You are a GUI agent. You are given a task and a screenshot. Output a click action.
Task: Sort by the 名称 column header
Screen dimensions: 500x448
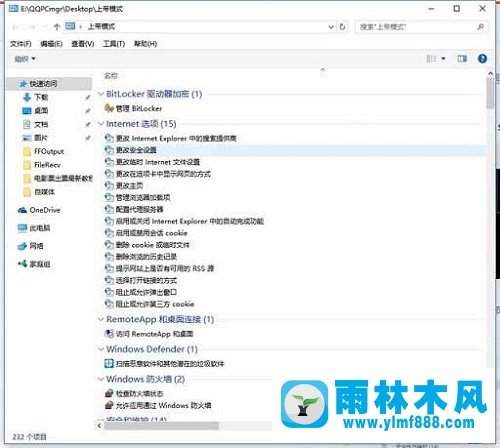[111, 76]
